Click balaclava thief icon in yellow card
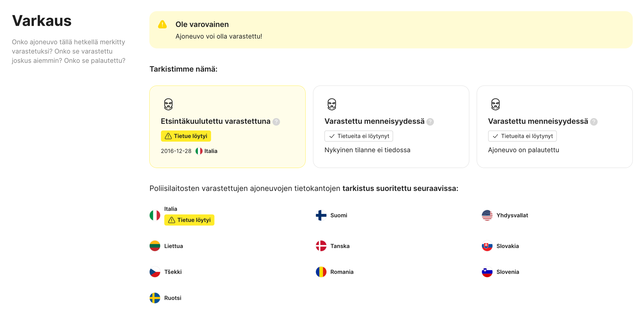The width and height of the screenshot is (644, 315). tap(168, 104)
